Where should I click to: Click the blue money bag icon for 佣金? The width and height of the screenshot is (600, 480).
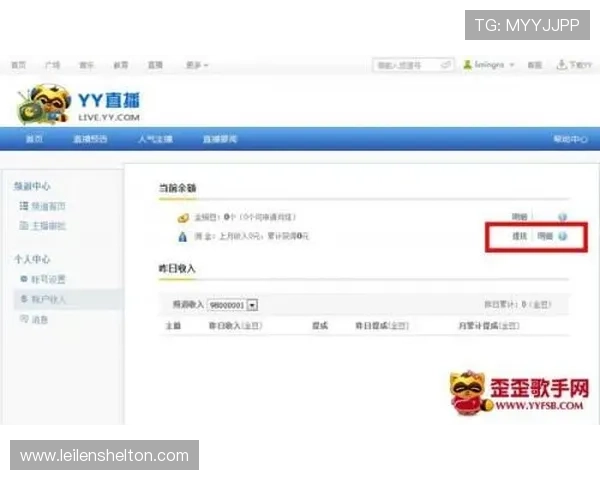click(183, 237)
